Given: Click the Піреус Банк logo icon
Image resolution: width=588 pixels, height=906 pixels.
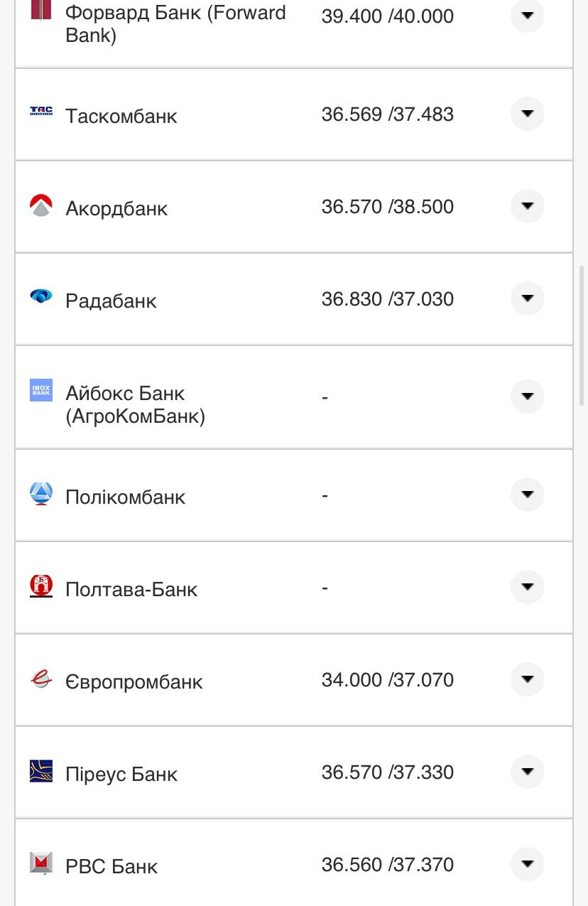Looking at the screenshot, I should pos(41,771).
